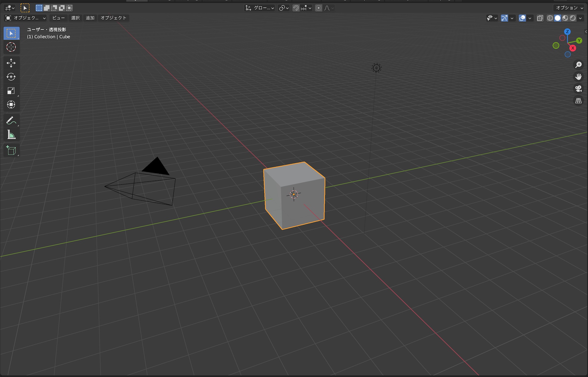Select the Rotate tool
The image size is (588, 377).
coord(11,77)
